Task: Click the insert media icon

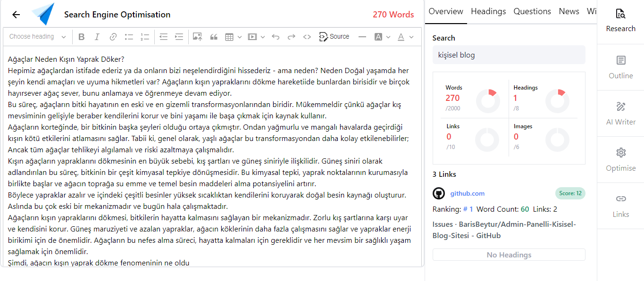Action: (x=252, y=37)
